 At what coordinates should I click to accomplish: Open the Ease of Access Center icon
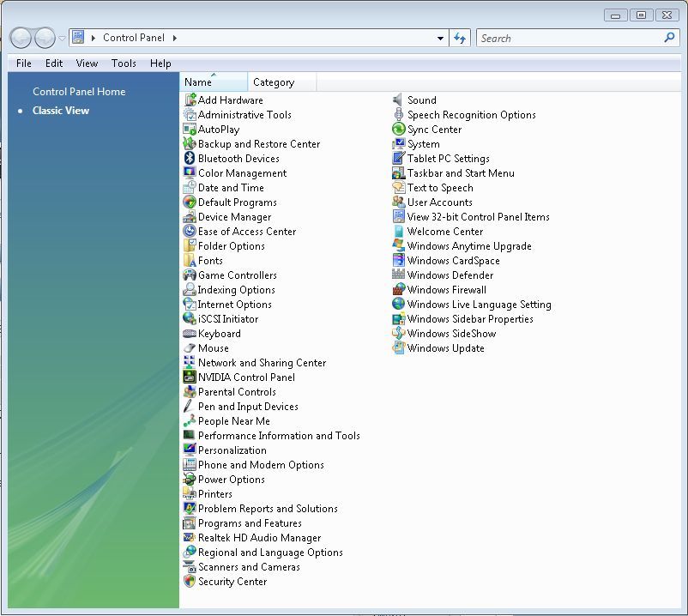(x=190, y=232)
